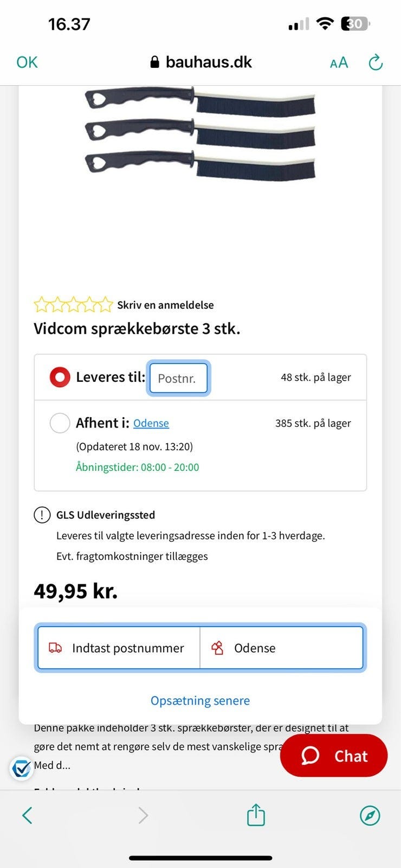Tap the browser back arrow
Screen dimensions: 401x868
tap(27, 815)
